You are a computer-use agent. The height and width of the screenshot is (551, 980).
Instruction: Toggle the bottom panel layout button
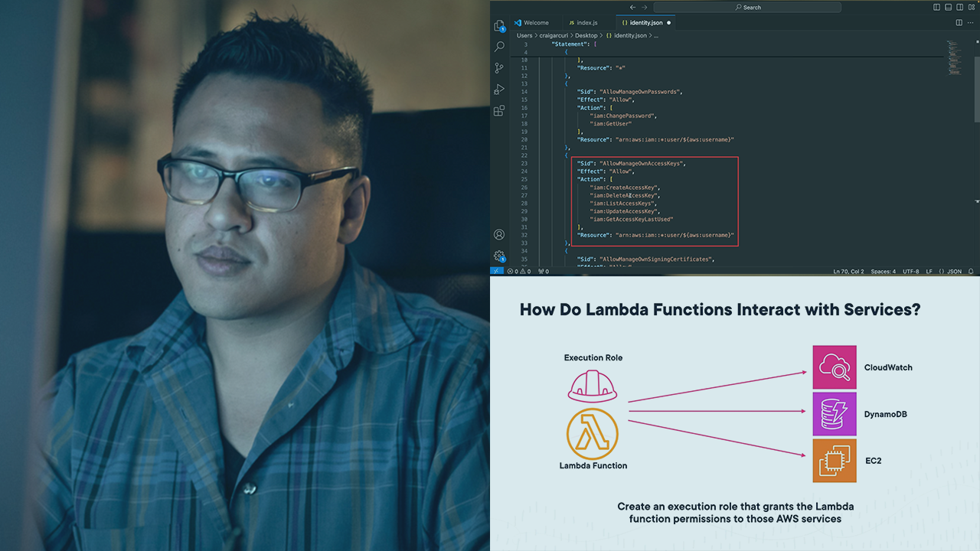pyautogui.click(x=948, y=7)
